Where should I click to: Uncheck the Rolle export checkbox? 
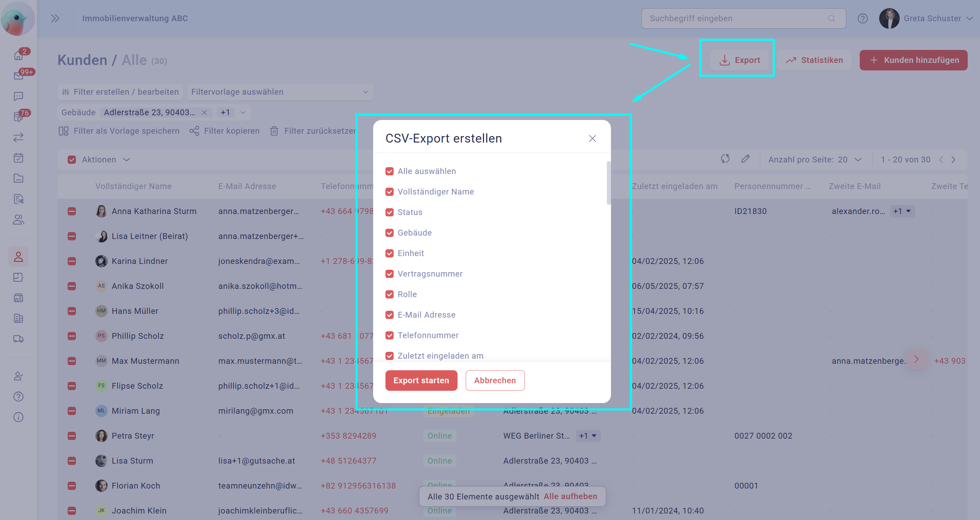click(x=389, y=295)
